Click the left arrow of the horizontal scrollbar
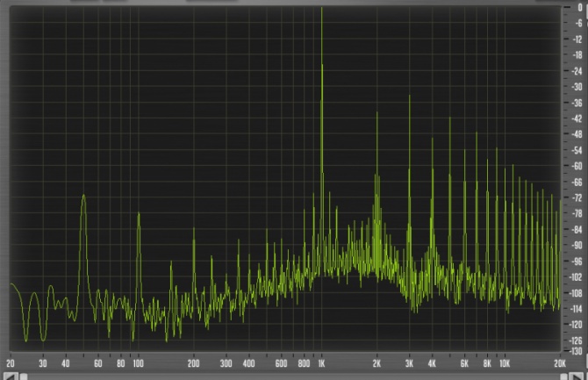This screenshot has height=380, width=588. [11, 376]
